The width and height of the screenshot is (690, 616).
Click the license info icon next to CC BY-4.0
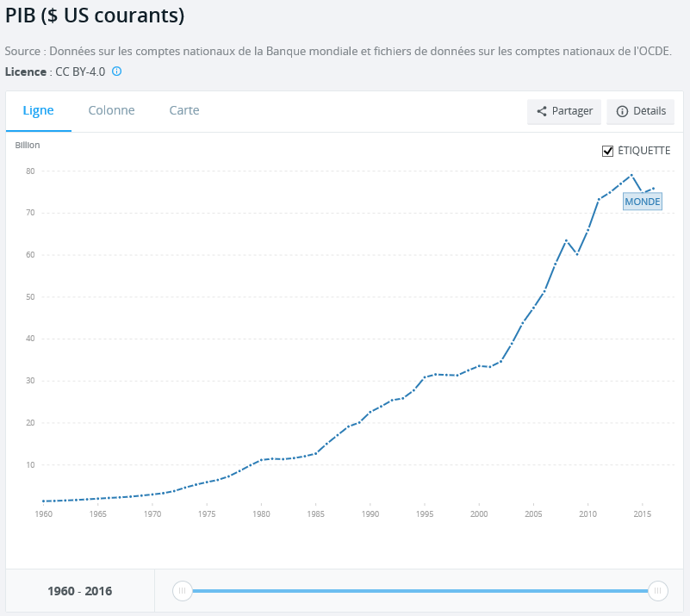tap(116, 72)
